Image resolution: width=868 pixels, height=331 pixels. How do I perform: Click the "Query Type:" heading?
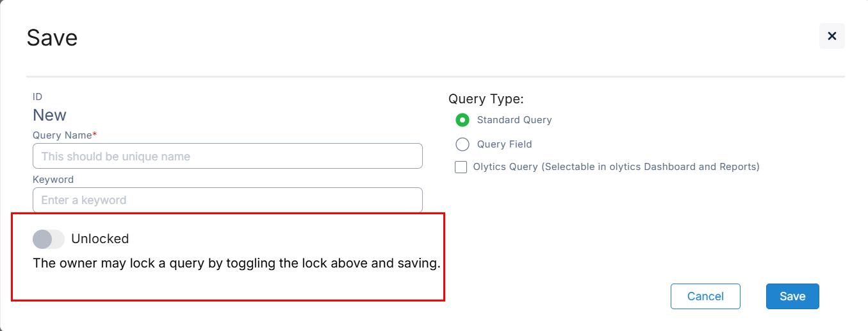(486, 99)
